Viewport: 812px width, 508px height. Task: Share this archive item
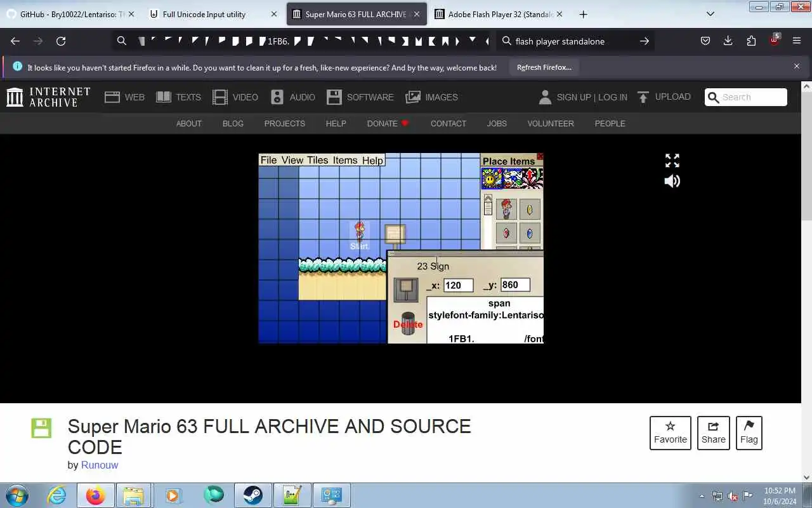(713, 433)
